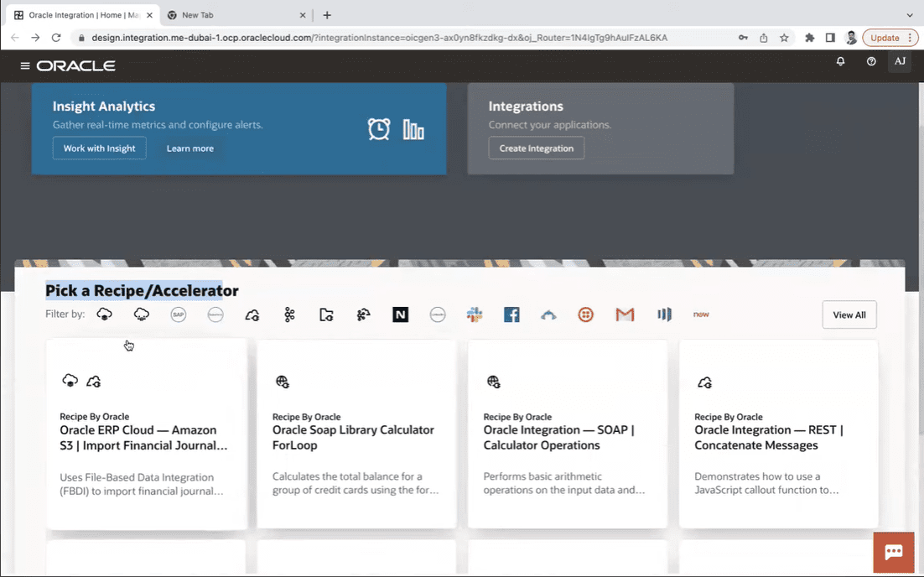Filter by the cloud streaming nodes icon
Viewport: 924px width, 577px height.
click(x=364, y=314)
